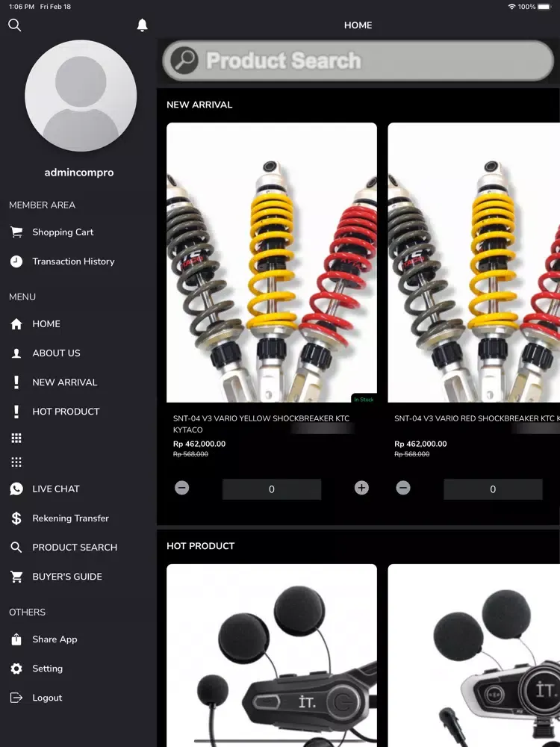Open ABOUT US page
The height and width of the screenshot is (747, 560).
point(56,353)
